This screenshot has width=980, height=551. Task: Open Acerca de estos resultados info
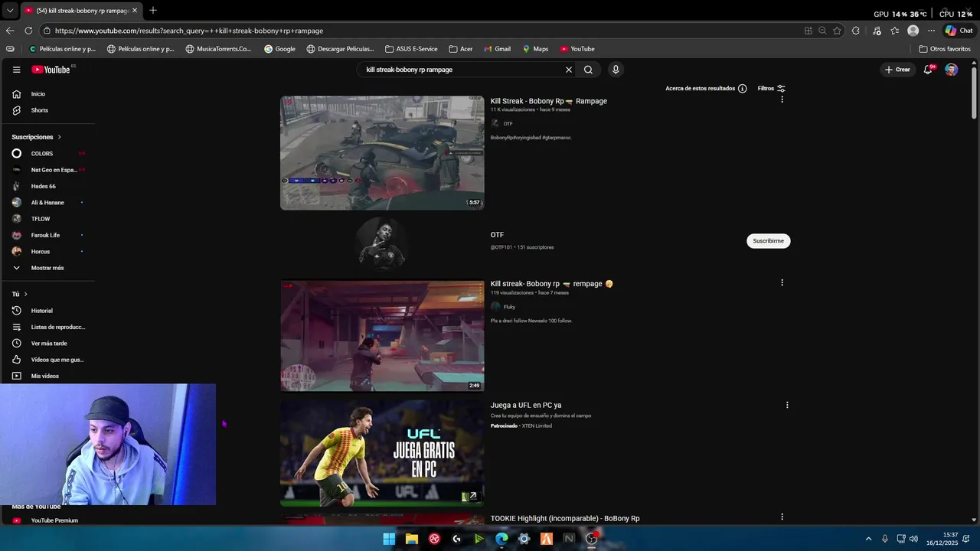pos(706,89)
